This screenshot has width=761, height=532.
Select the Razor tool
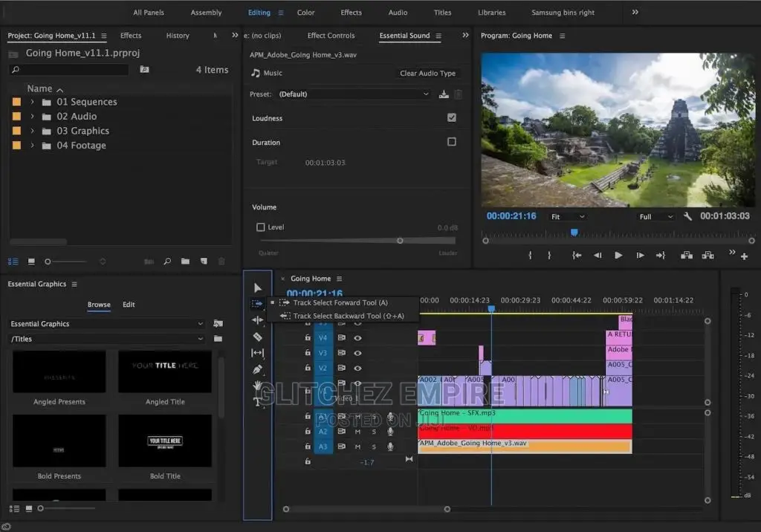(x=258, y=337)
